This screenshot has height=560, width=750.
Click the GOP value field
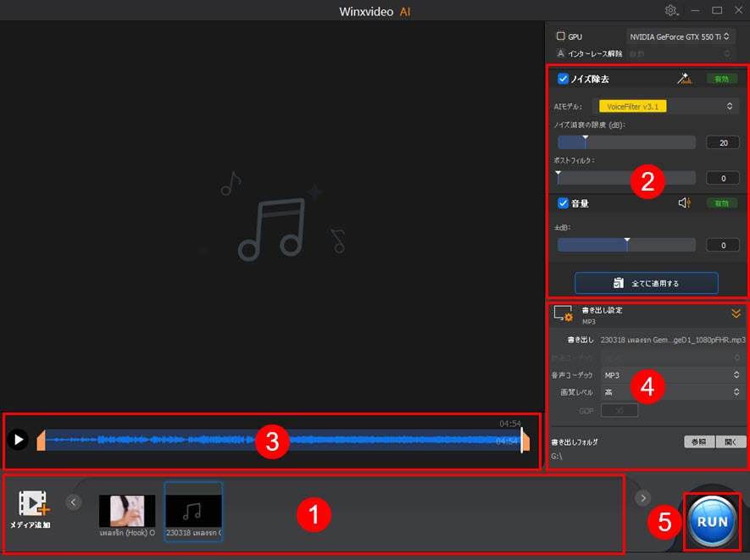point(619,410)
